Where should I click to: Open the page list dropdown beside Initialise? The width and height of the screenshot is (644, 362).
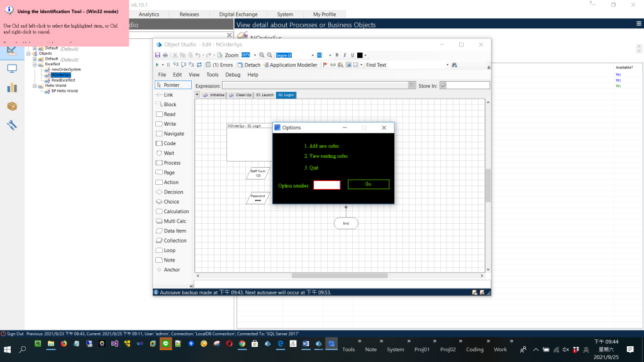click(x=197, y=95)
